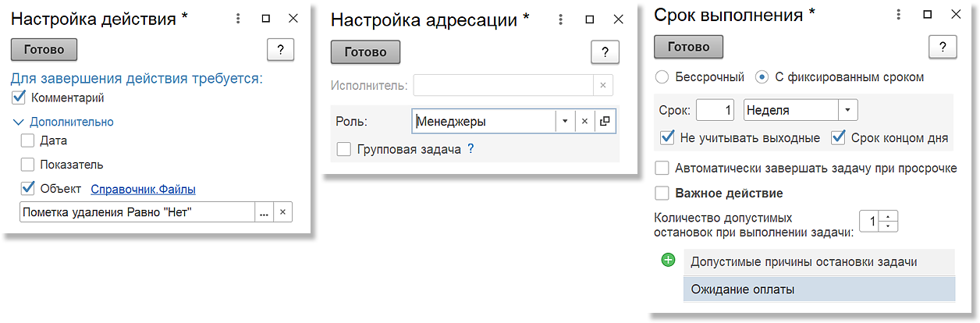Select the Ожидание оплаты row

[818, 289]
